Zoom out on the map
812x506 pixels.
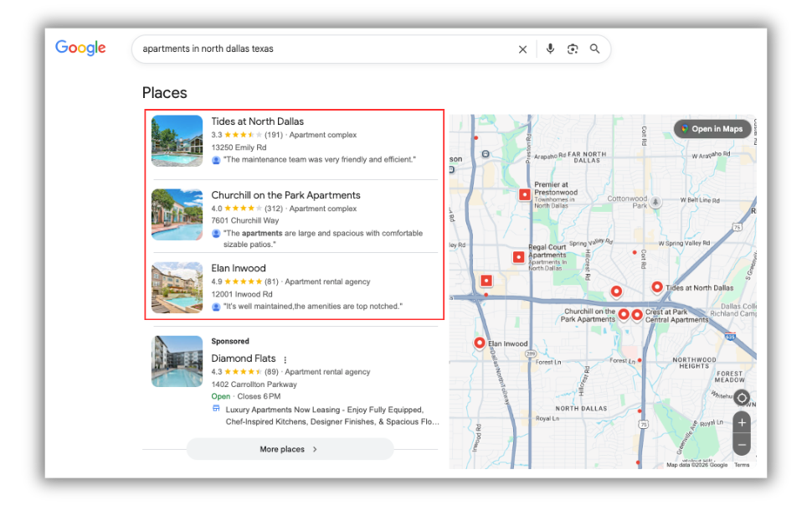742,444
